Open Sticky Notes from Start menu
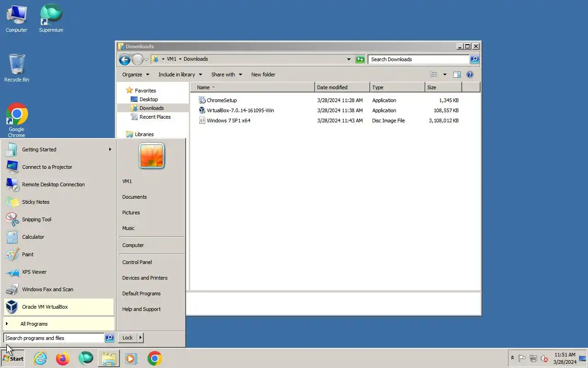 (x=59, y=202)
